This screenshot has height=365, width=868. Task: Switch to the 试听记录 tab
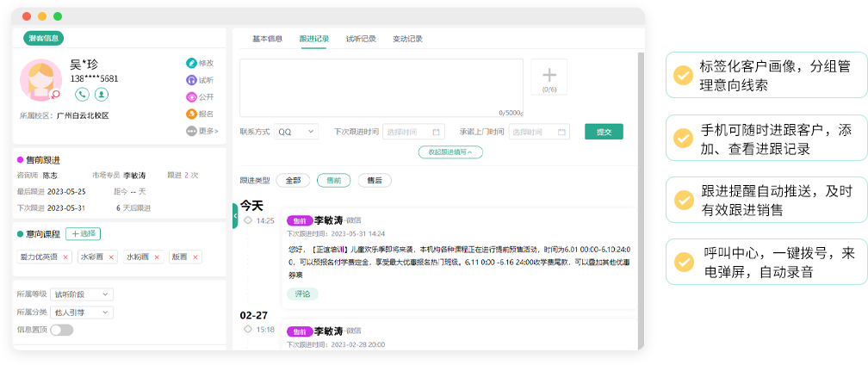pos(361,39)
